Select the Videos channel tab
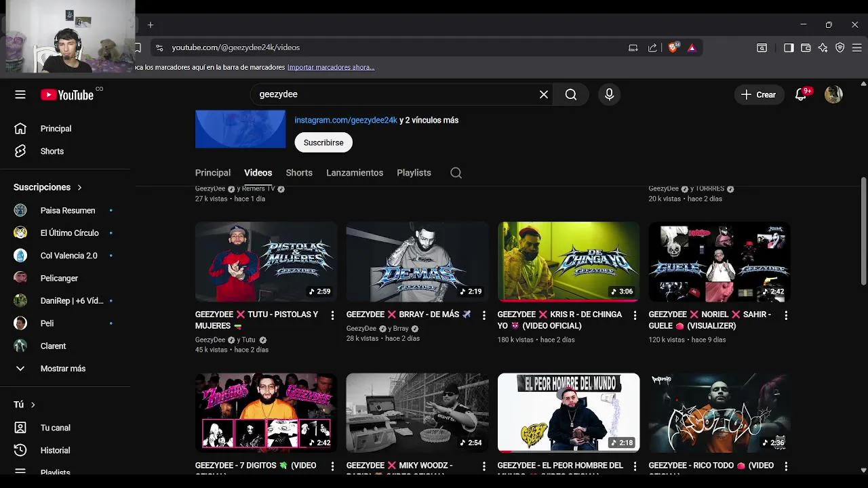868x488 pixels. pos(258,173)
